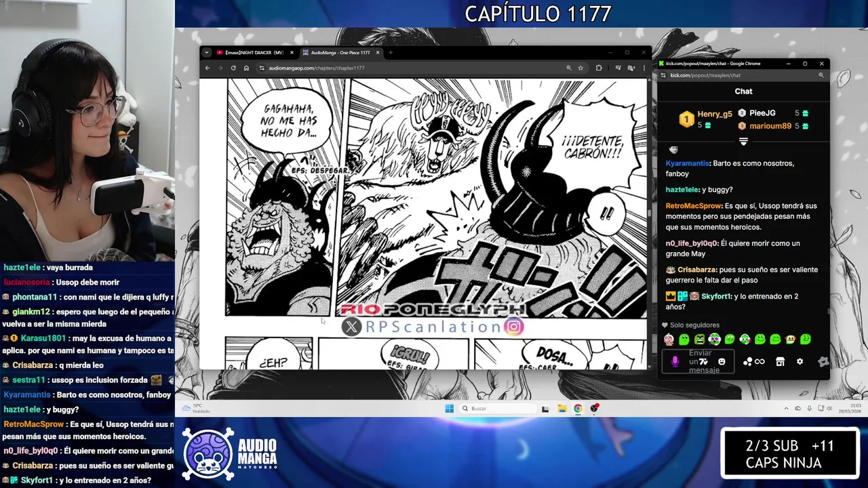Image resolution: width=868 pixels, height=488 pixels.
Task: Click the Chat heading in Kick window
Action: click(x=743, y=91)
